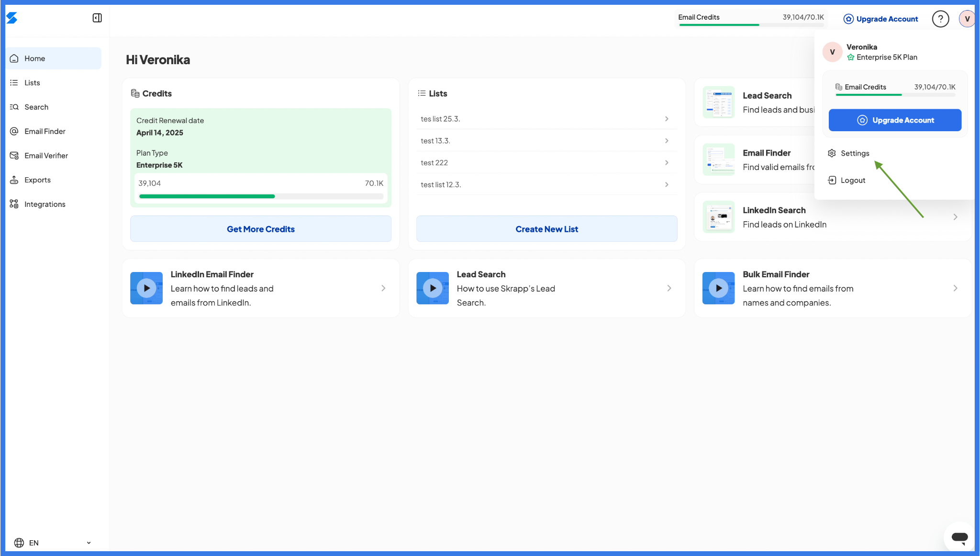Click Get More Credits button
The height and width of the screenshot is (556, 980).
coord(261,229)
